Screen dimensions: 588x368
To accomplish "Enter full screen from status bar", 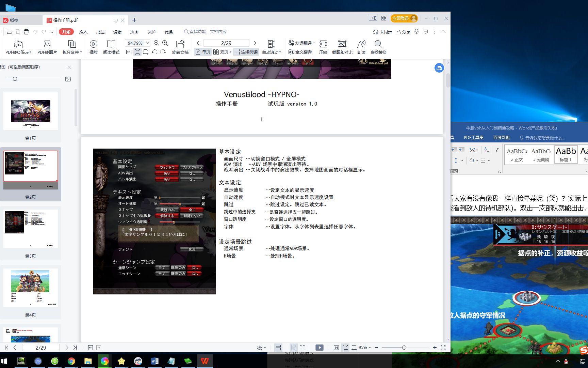I will coord(443,348).
